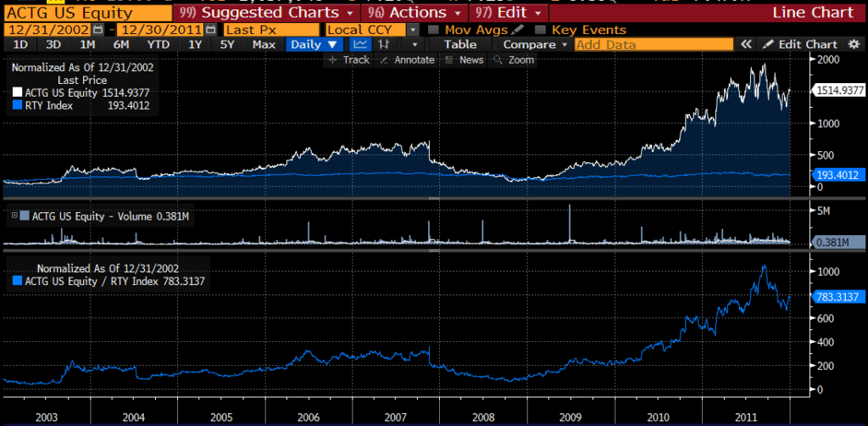Click the 193.4012 RTY axis label
This screenshot has width=868, height=426.
click(839, 175)
